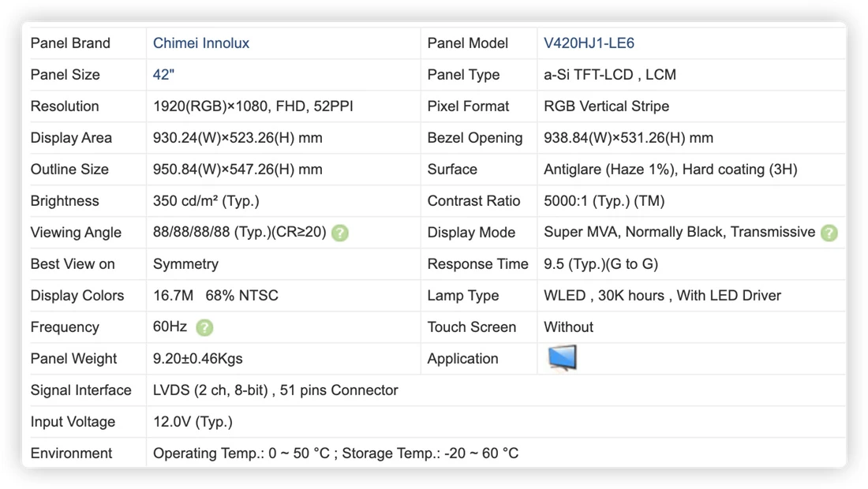
Task: Click the help icon next to Viewing Angle value
Action: point(340,233)
